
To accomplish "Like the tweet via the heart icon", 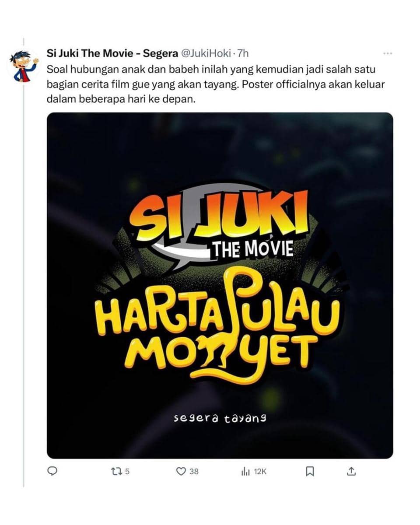I will (x=181, y=471).
